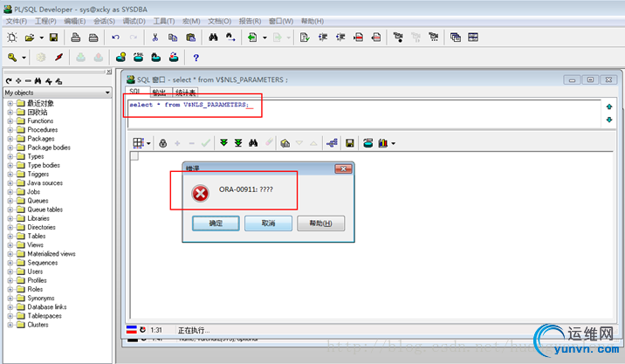Click the red Comment selection icon
This screenshot has height=364, width=625.
359,38
